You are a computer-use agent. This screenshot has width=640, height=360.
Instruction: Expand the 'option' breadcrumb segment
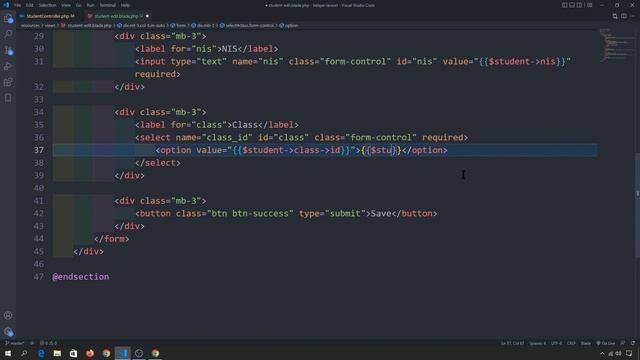[289, 25]
